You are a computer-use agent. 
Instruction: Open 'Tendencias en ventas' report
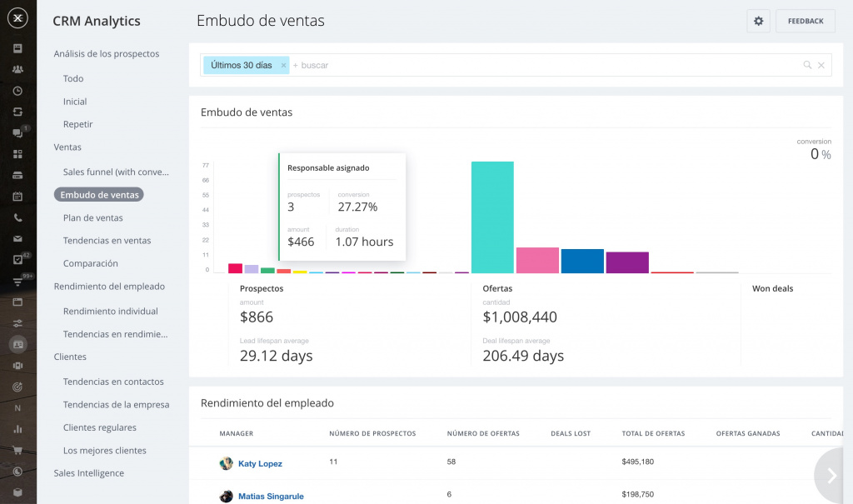click(107, 241)
